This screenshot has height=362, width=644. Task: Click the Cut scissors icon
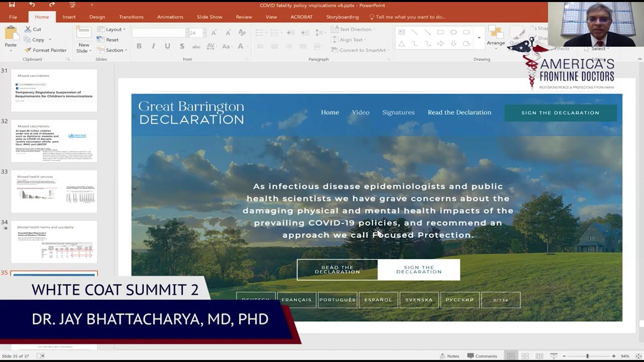coord(28,29)
